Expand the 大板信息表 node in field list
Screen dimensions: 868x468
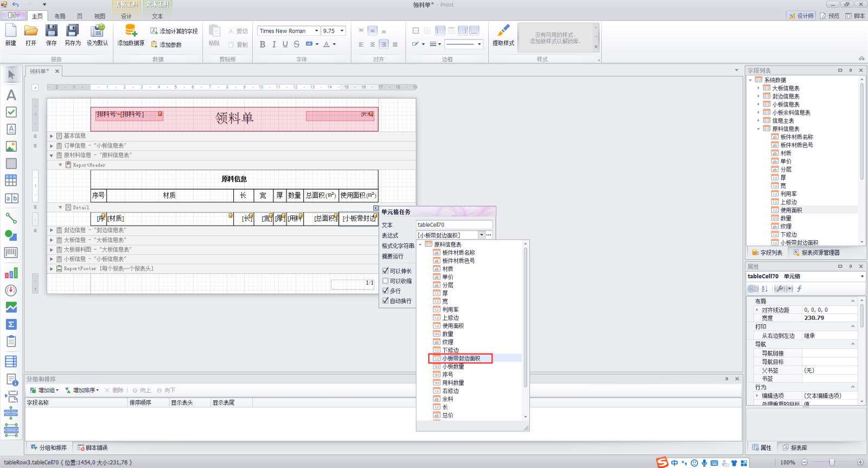[758, 88]
